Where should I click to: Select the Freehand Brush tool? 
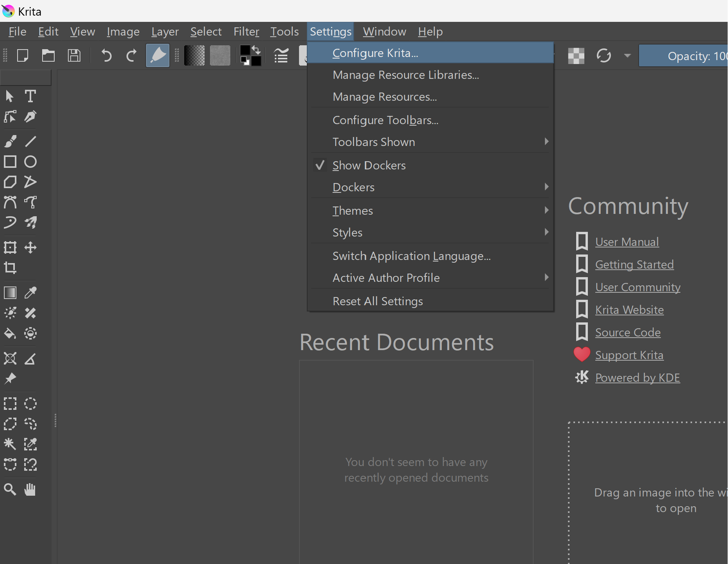tap(10, 141)
